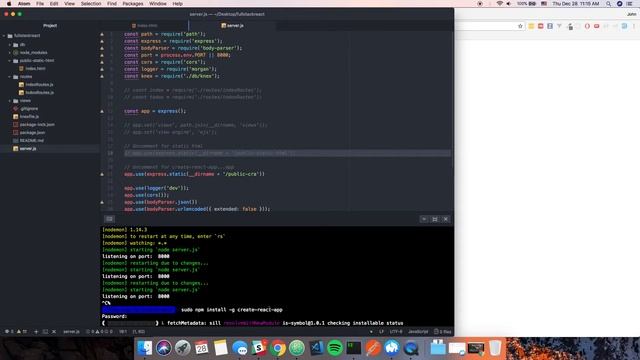Open Finder from the dock
The height and width of the screenshot is (360, 640).
coord(144,348)
